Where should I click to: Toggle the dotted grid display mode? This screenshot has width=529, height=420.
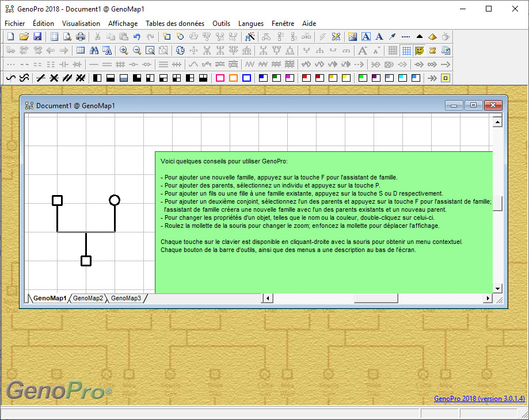(392, 50)
